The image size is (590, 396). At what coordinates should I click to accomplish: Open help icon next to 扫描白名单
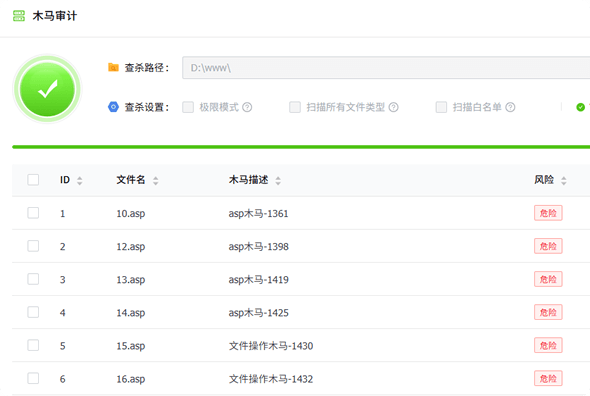pos(510,107)
